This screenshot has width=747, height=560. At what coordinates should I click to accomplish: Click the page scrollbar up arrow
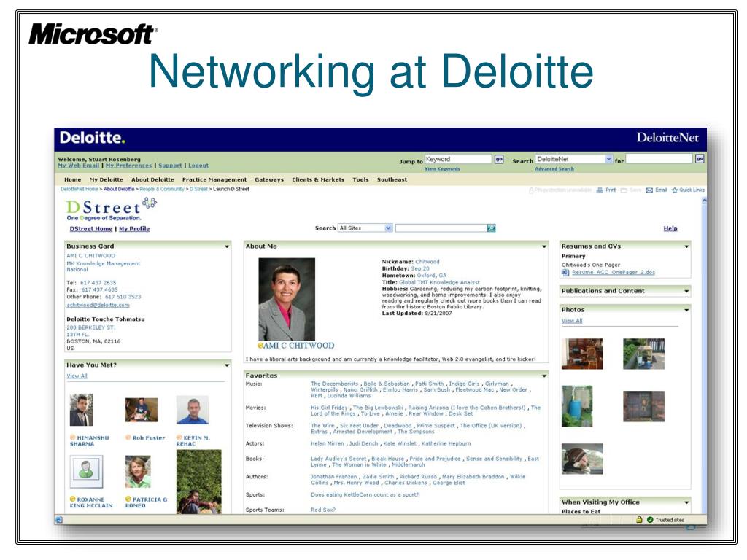pyautogui.click(x=704, y=201)
